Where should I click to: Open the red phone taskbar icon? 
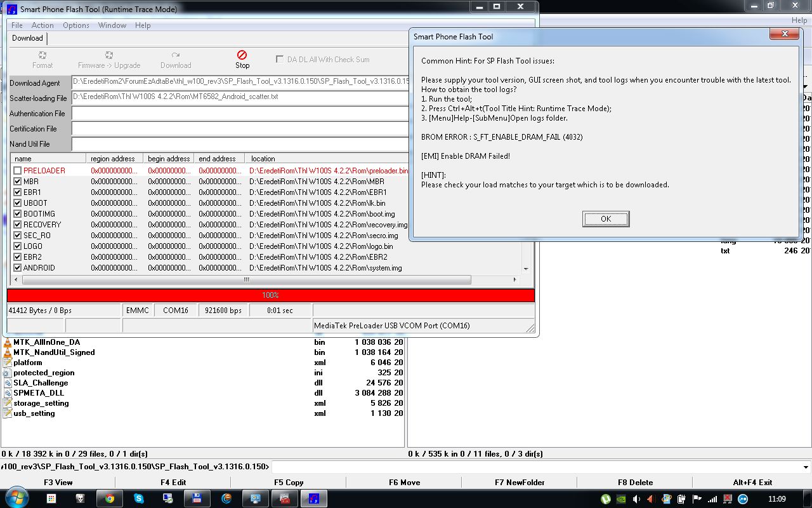click(x=285, y=498)
